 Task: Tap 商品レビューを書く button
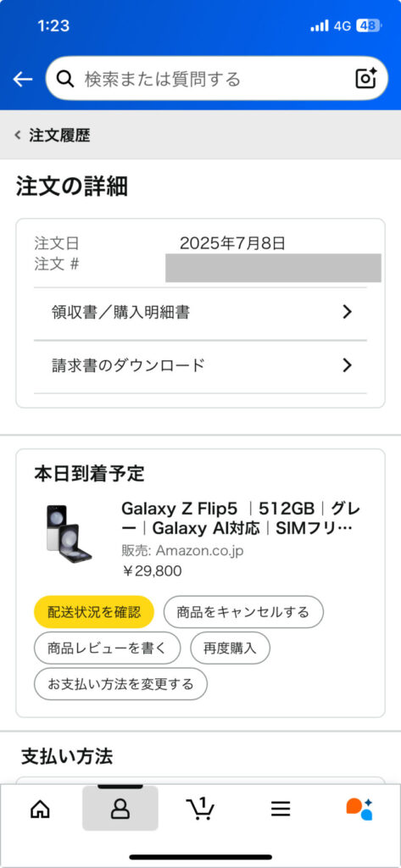[x=108, y=648]
